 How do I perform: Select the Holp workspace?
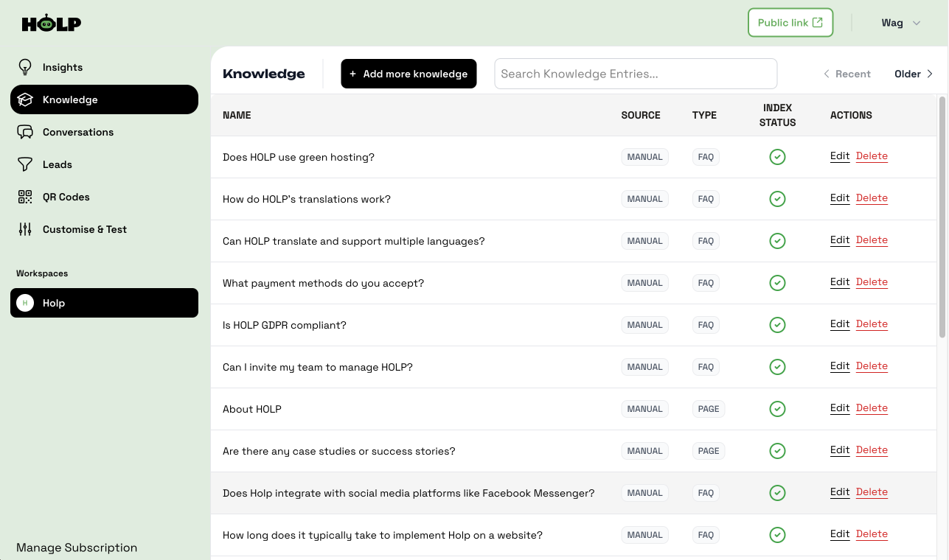pos(104,303)
